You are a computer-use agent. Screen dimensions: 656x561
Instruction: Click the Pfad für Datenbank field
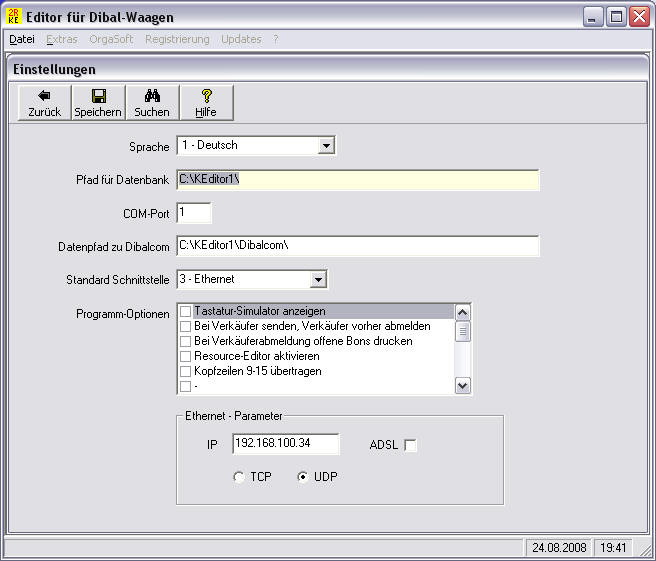357,180
